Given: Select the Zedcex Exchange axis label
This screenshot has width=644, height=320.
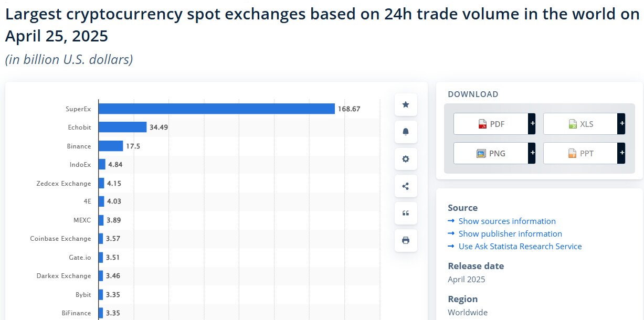Looking at the screenshot, I should point(64,184).
